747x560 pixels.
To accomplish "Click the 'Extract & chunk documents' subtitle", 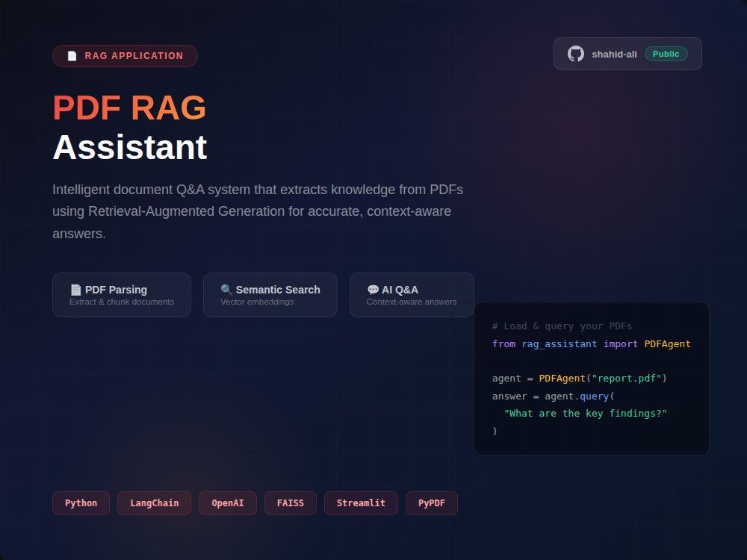I will (122, 302).
